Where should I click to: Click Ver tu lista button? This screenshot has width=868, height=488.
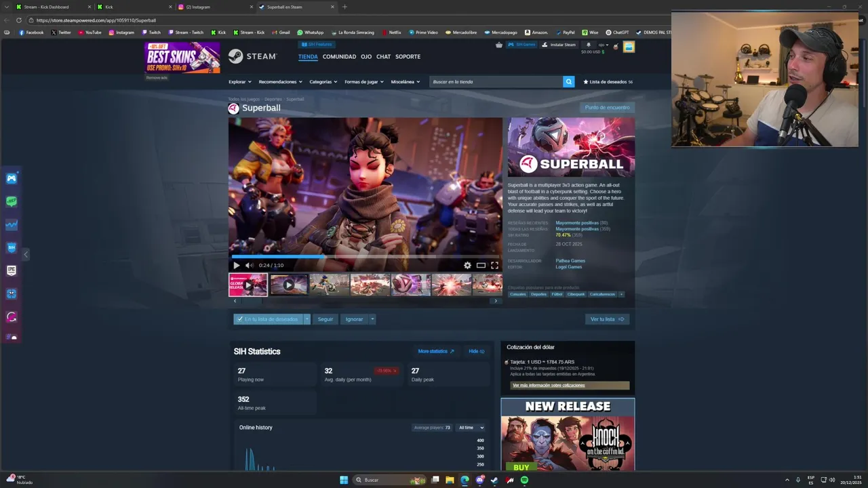click(607, 319)
